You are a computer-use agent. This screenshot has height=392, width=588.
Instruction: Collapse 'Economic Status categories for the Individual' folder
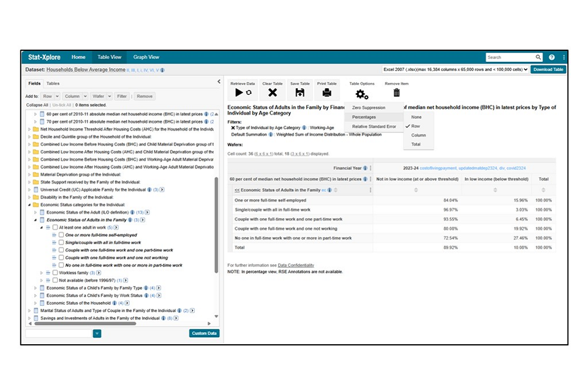pyautogui.click(x=29, y=205)
